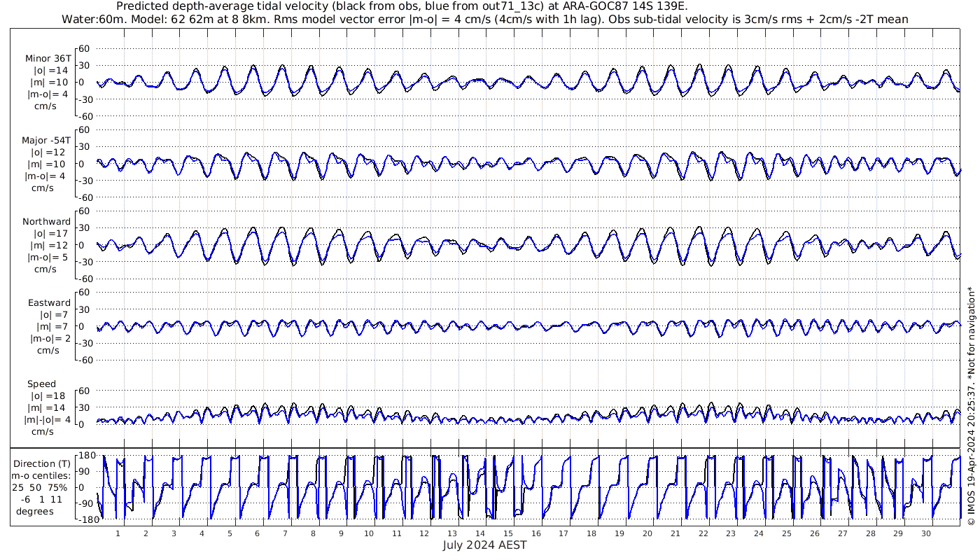Screen dimensions: 980x560
Task: Click day '30' on the date axis
Action: (x=925, y=533)
